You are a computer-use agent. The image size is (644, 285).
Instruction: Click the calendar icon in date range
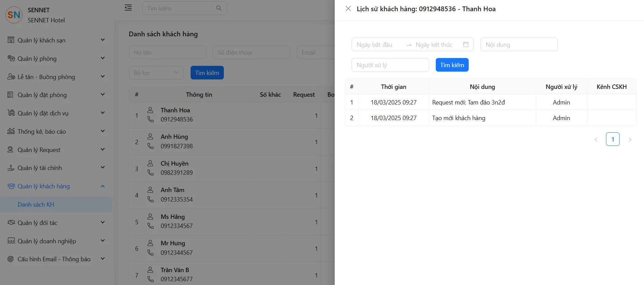pyautogui.click(x=466, y=44)
